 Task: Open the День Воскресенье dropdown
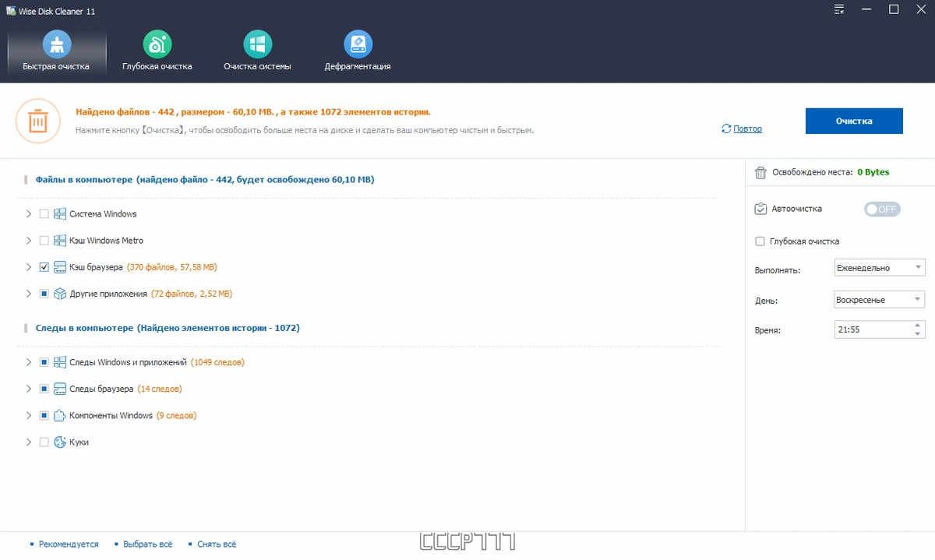(x=880, y=300)
